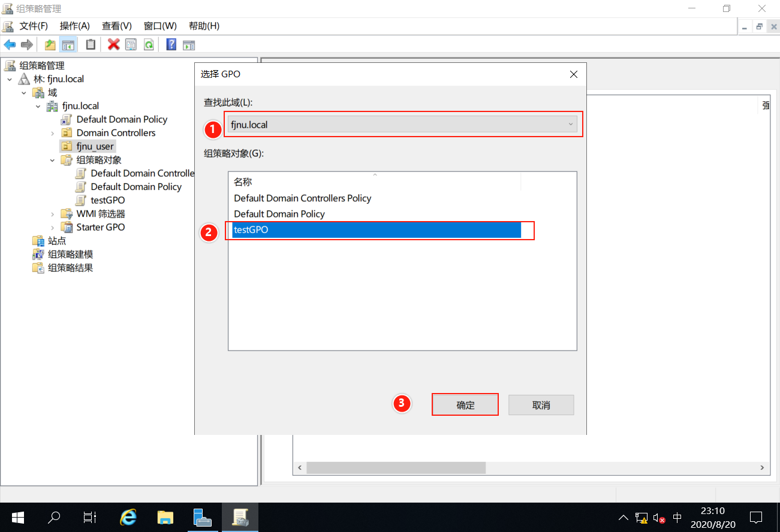Select Default Domain Controlle... GPO in the tree
The height and width of the screenshot is (532, 780).
click(x=143, y=173)
